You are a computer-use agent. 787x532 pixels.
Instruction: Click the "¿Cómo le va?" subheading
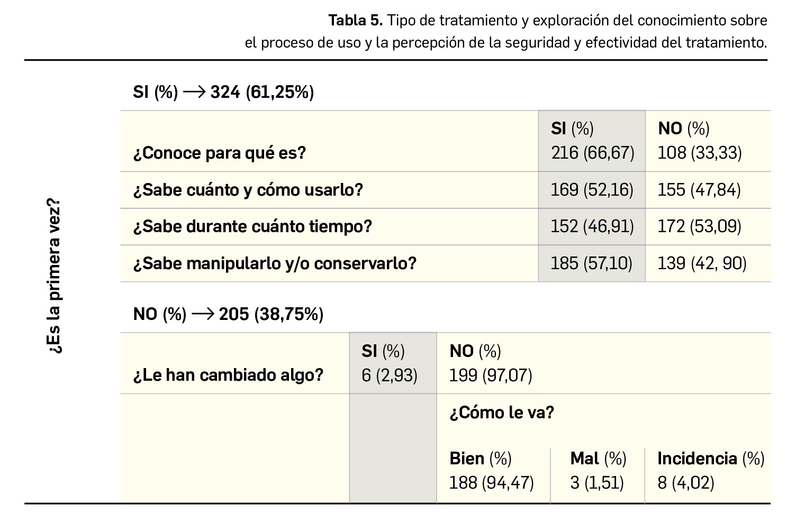coord(501,412)
